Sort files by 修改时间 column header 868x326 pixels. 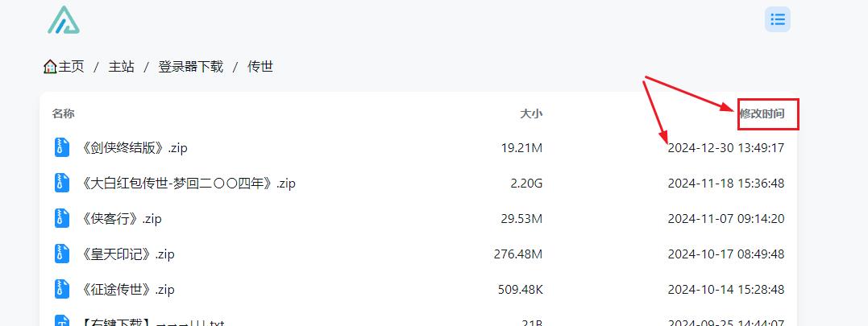pyautogui.click(x=762, y=113)
